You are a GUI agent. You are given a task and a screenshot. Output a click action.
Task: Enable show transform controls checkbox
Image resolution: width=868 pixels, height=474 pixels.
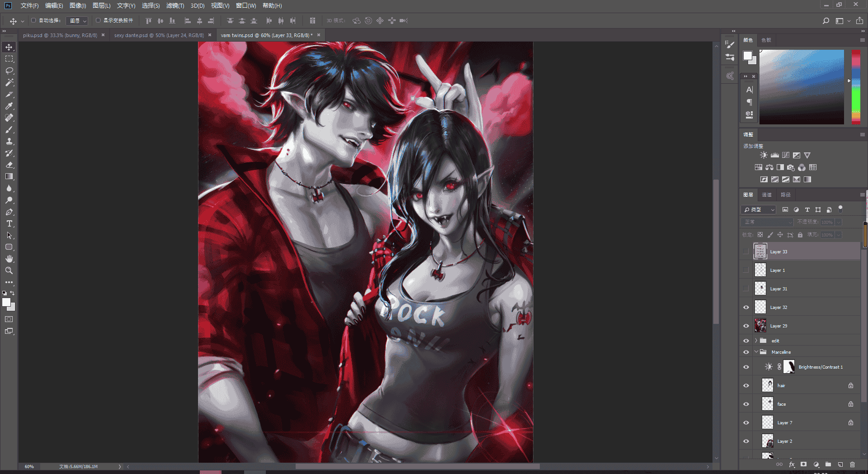click(x=98, y=20)
